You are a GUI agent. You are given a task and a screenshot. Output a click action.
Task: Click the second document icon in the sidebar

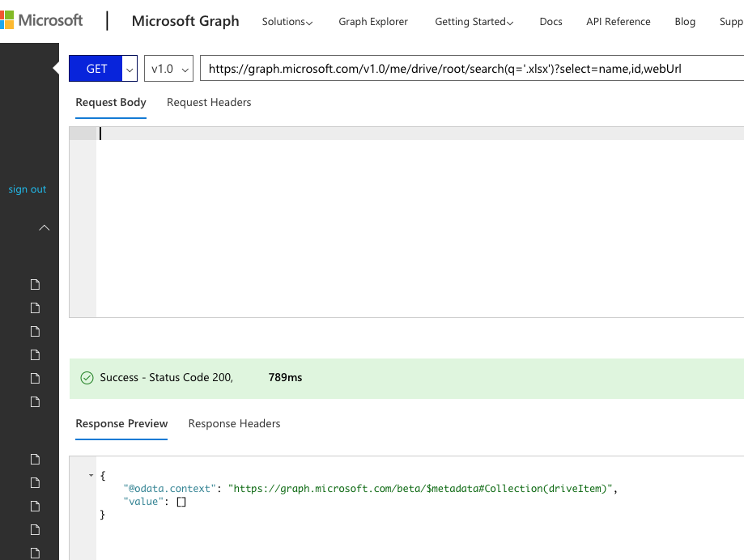tap(35, 308)
